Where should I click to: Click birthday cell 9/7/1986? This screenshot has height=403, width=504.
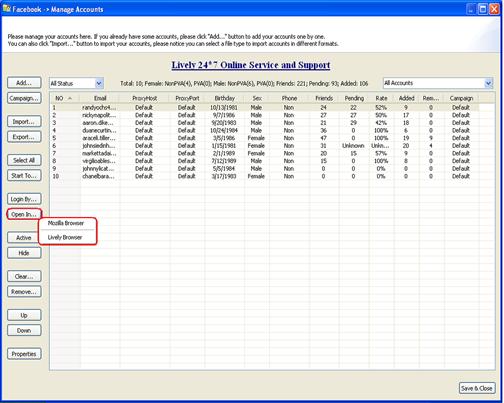224,115
